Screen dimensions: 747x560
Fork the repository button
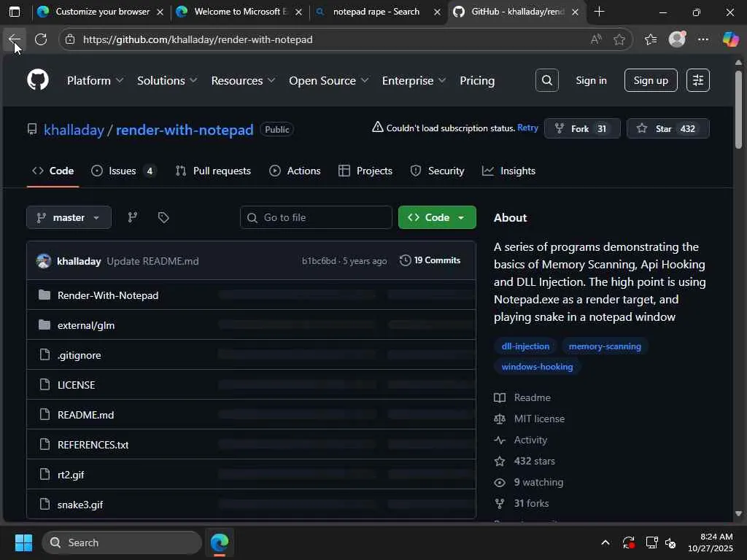coord(582,128)
